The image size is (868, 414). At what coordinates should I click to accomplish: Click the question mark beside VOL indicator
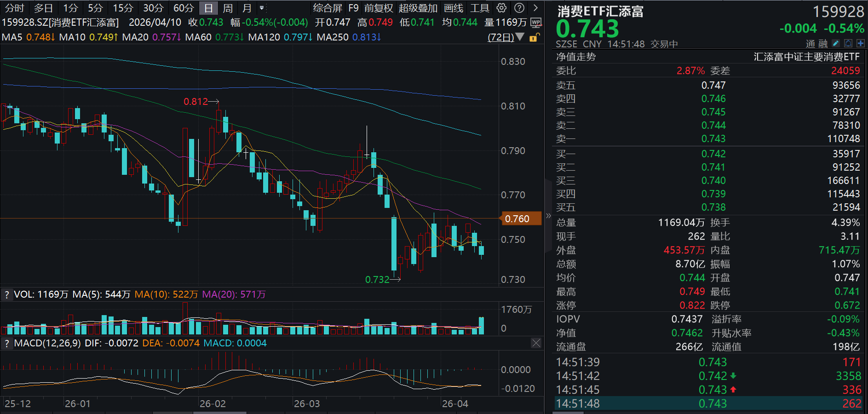(x=6, y=294)
